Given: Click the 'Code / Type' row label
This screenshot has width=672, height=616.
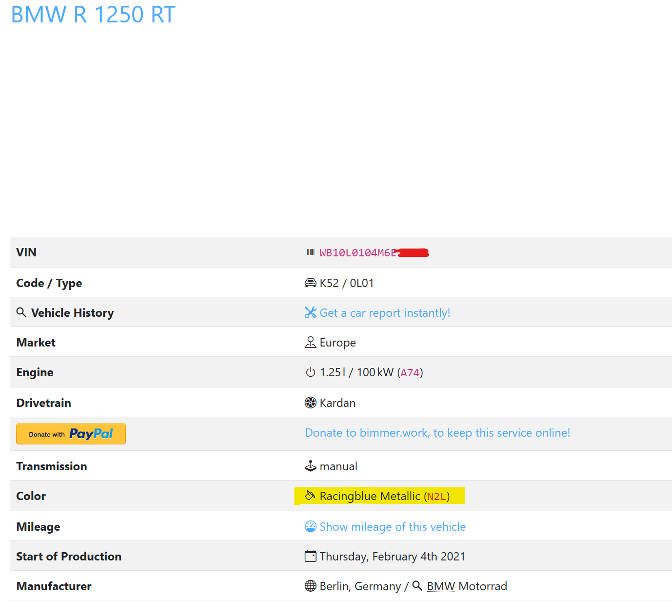Looking at the screenshot, I should pyautogui.click(x=49, y=283).
